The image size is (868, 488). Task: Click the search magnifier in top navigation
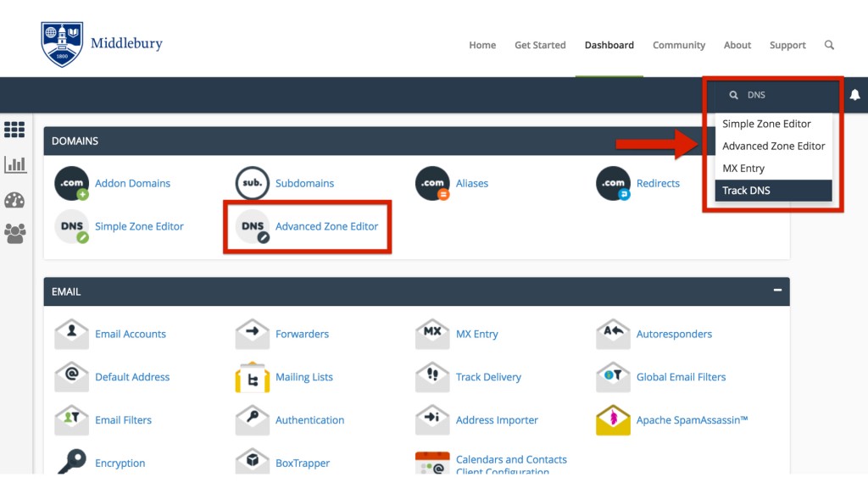[x=829, y=45]
